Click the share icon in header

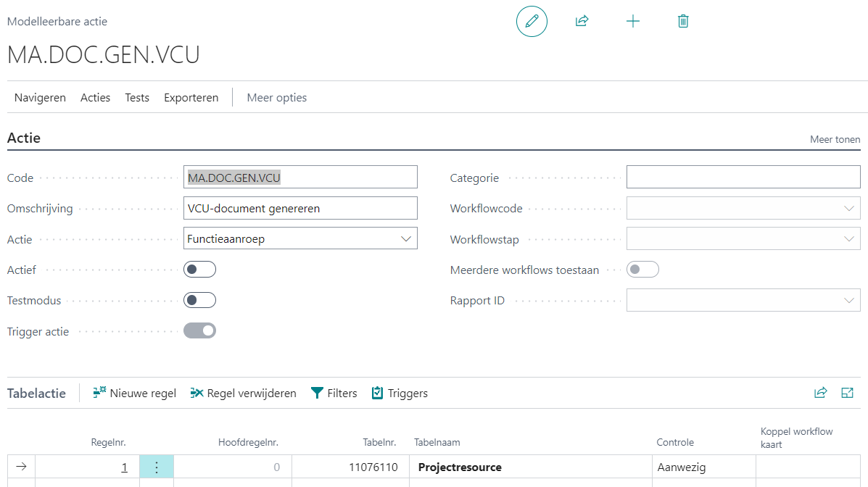pos(582,21)
